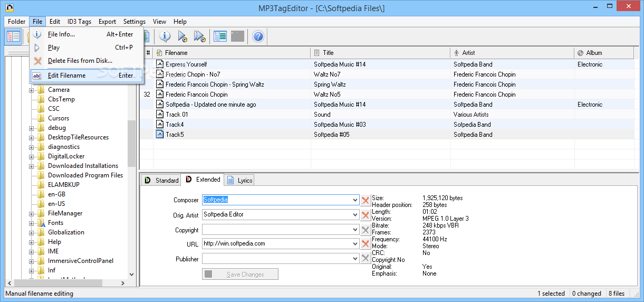Click the file icon beside Frederic Chopin - No7

click(160, 74)
